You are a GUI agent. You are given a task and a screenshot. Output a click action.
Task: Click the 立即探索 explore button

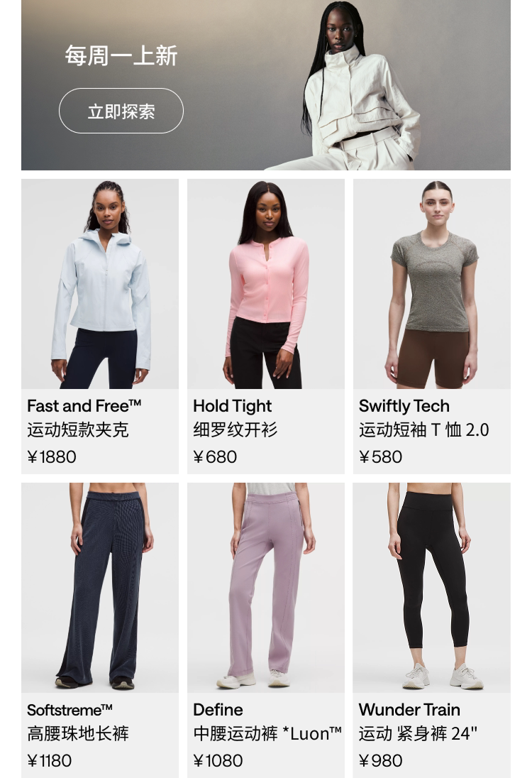click(121, 111)
